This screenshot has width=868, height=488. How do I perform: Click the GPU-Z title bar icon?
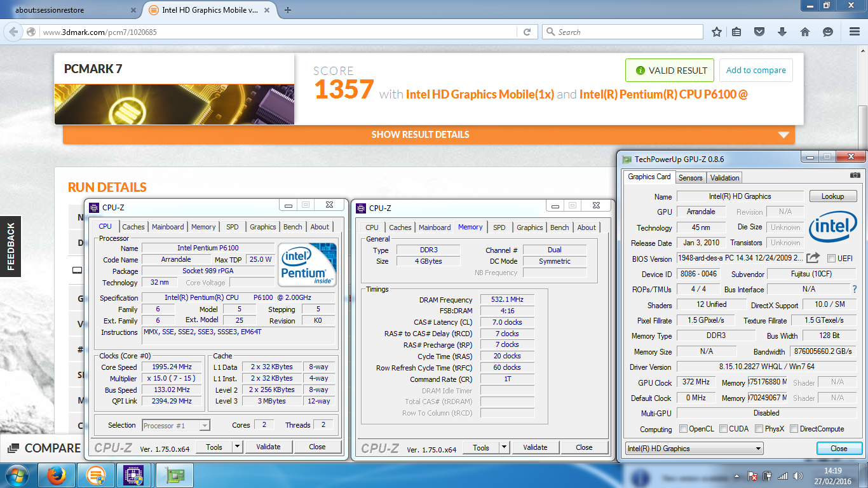(627, 159)
